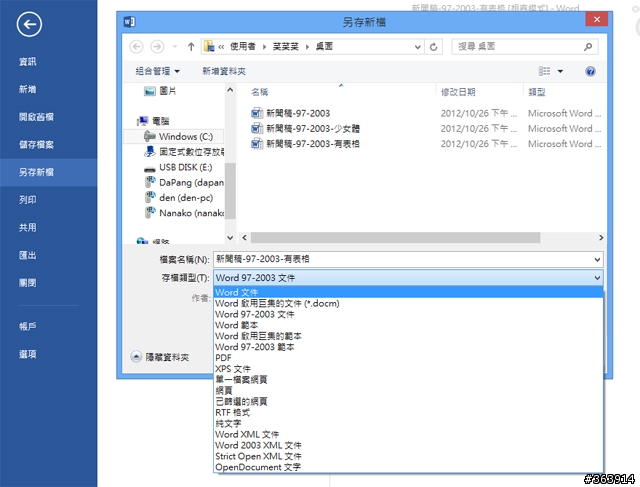Image resolution: width=640 pixels, height=487 pixels.
Task: Click the navigation tree scroll down arrow
Action: 230,238
